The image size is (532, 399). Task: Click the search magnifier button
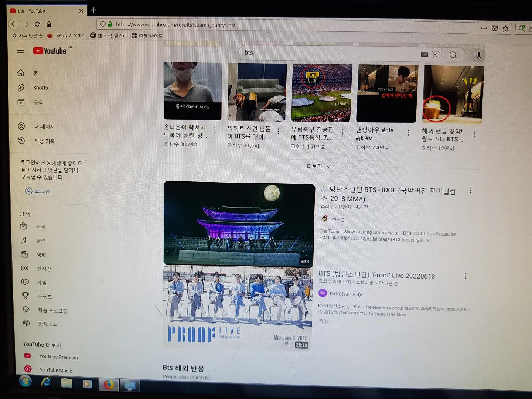point(453,55)
